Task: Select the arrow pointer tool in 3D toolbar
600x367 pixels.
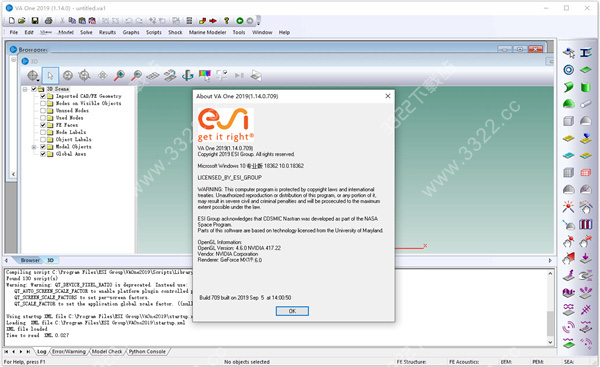Action: pyautogui.click(x=51, y=75)
